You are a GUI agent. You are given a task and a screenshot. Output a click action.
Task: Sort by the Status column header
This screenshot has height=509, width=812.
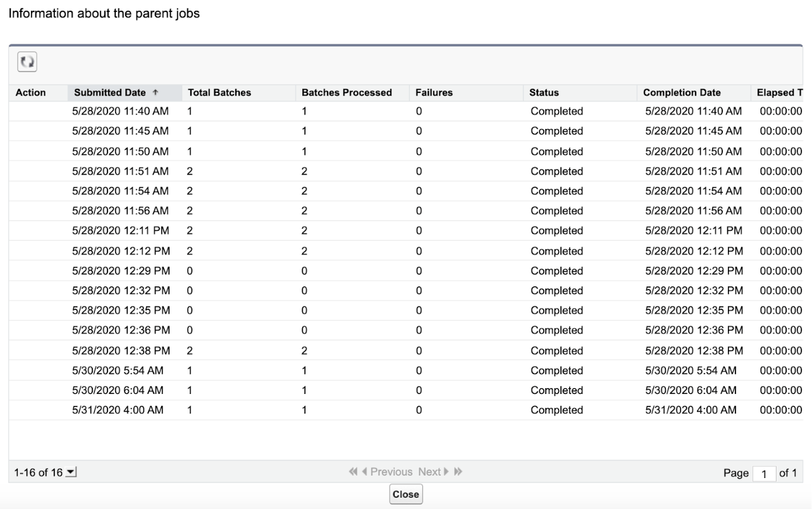coord(544,92)
